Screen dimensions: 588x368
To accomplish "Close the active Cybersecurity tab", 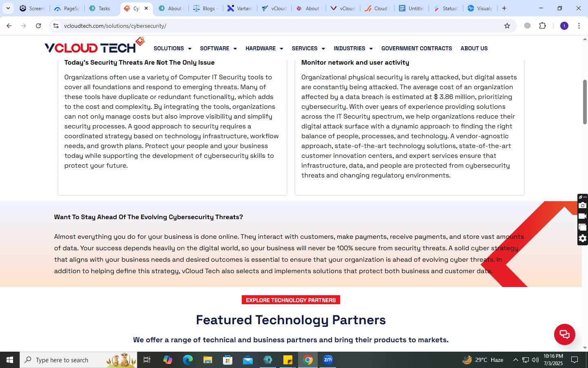I will 146,8.
